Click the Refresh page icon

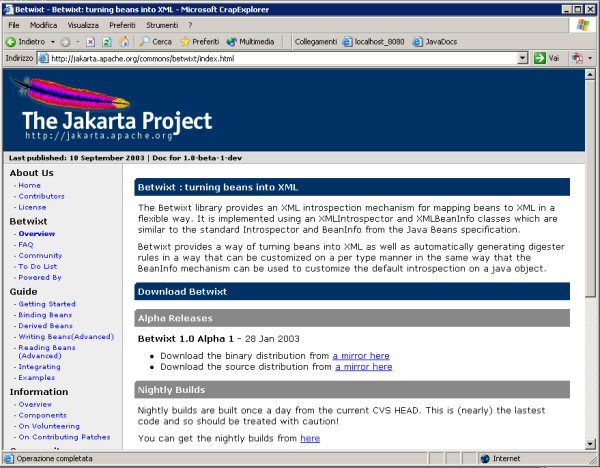click(107, 42)
